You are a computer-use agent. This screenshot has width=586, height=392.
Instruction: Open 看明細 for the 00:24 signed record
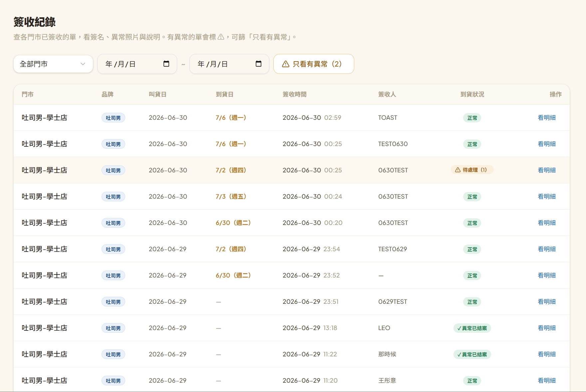(x=546, y=196)
